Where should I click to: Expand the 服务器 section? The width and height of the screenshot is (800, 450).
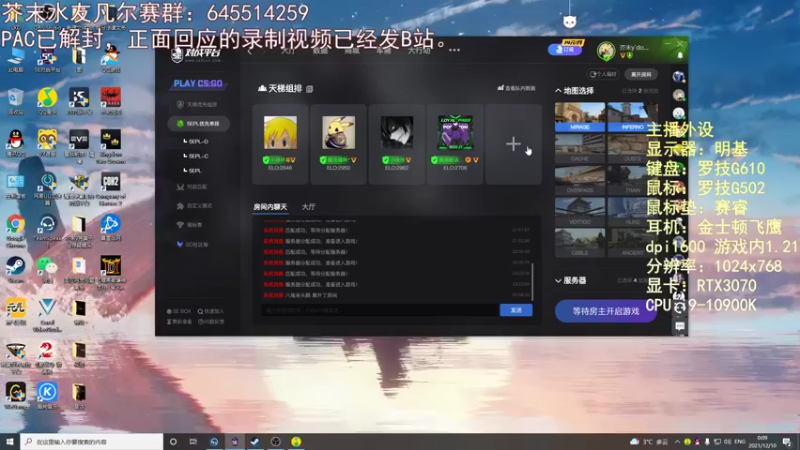pos(571,281)
